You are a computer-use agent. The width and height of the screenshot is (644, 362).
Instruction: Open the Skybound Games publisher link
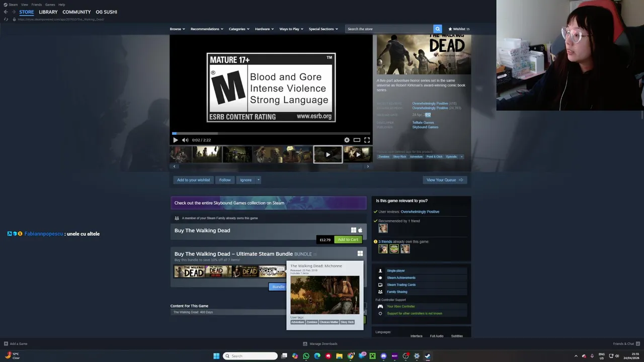[425, 127]
